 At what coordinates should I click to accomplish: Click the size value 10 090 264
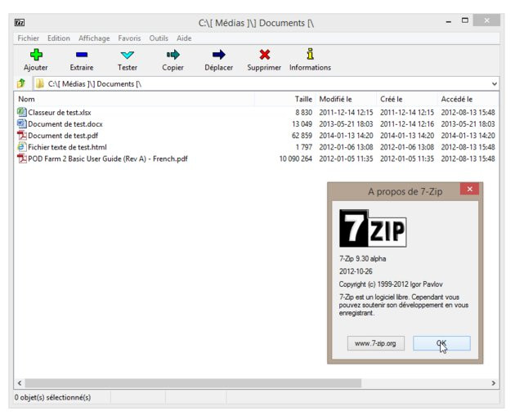point(296,159)
